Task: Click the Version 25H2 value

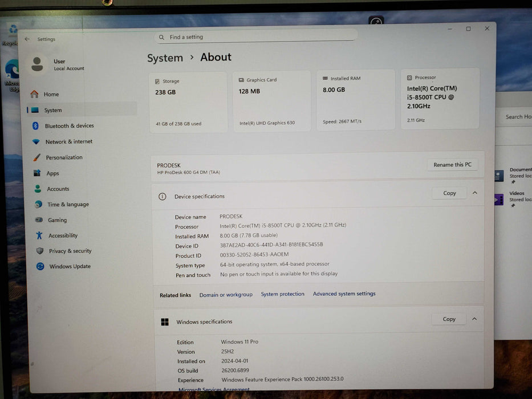Action: pyautogui.click(x=228, y=352)
